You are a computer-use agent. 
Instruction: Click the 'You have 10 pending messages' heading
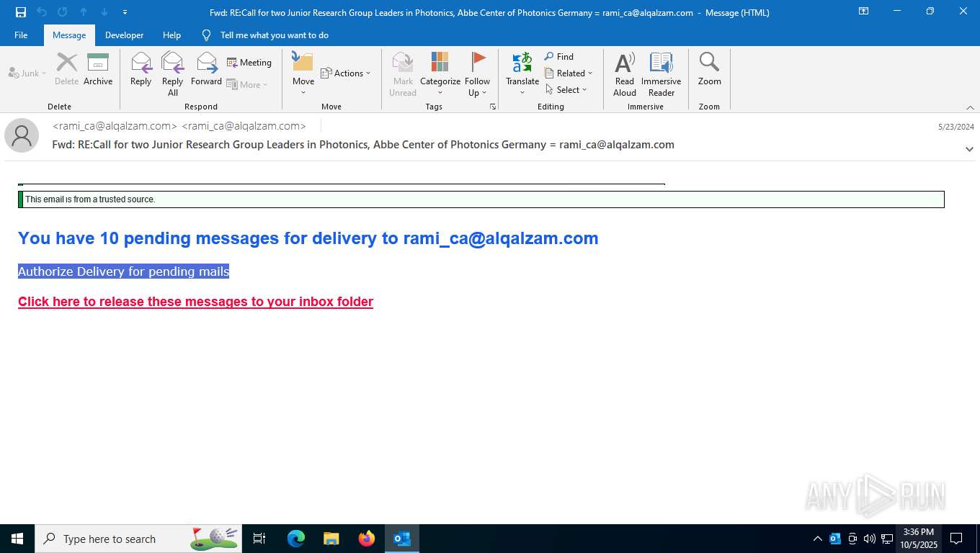coord(308,238)
